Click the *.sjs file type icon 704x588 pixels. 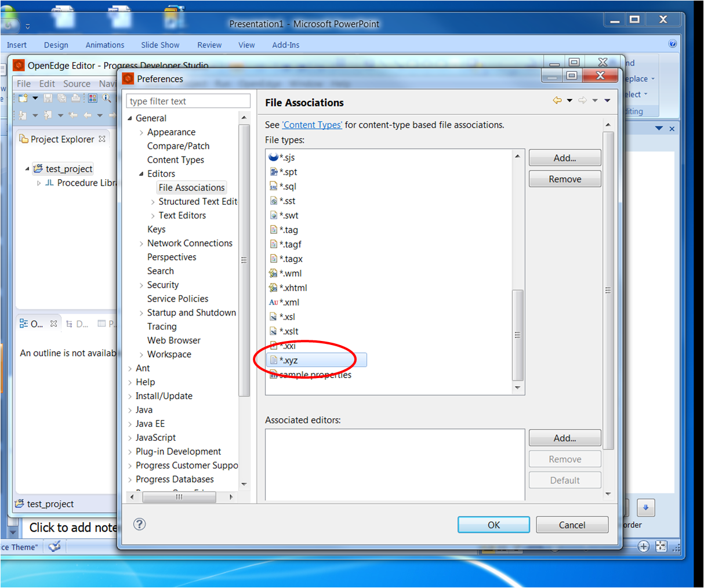click(x=274, y=157)
